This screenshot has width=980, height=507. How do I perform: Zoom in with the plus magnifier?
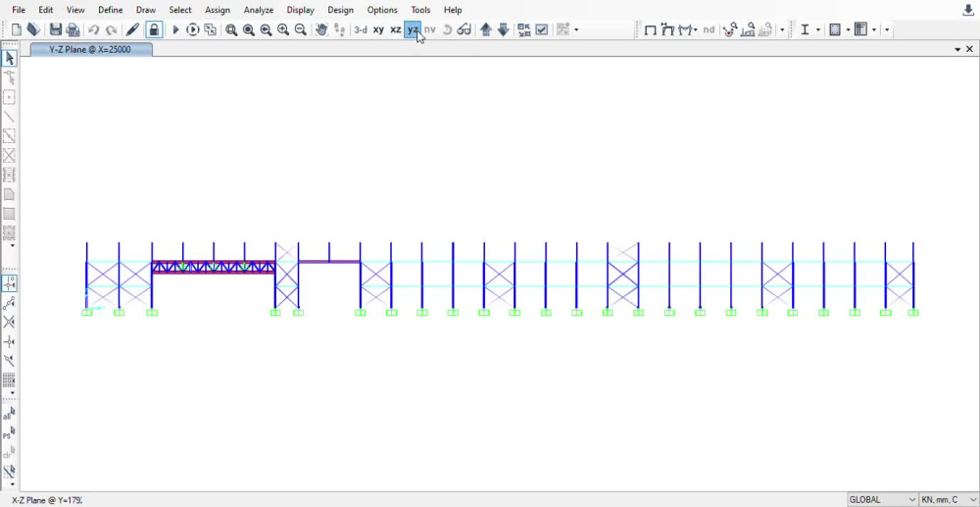pyautogui.click(x=283, y=29)
